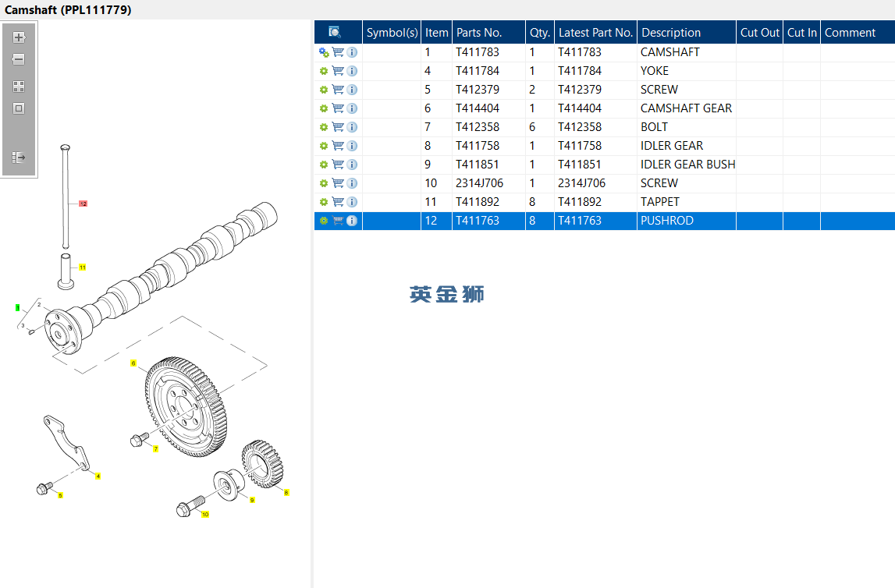Show info for IDLER GEAR T411758 row
The image size is (895, 588).
pos(352,146)
